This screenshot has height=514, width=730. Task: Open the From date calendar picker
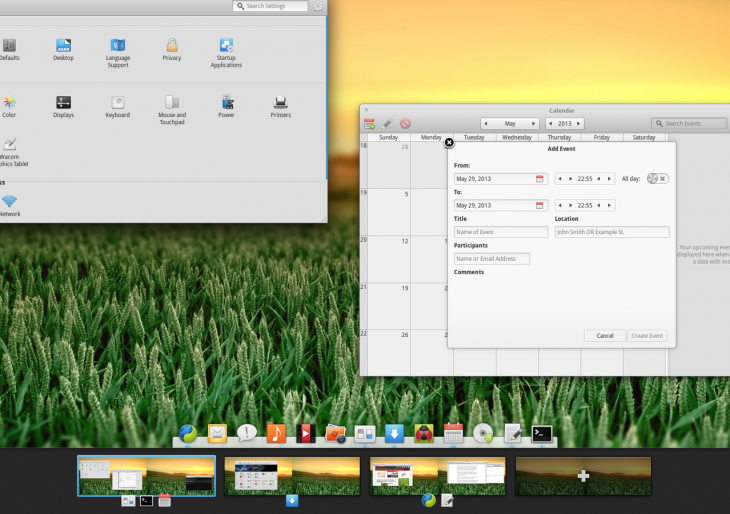coord(540,179)
